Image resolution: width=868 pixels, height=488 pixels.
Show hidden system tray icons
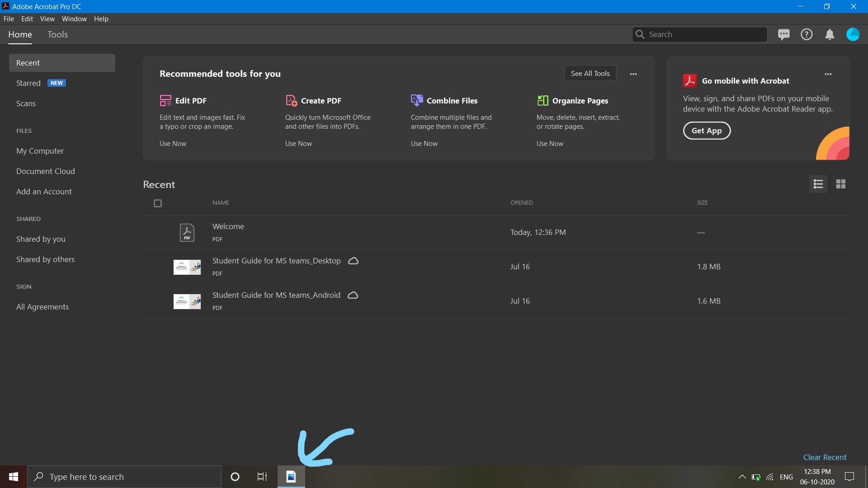pyautogui.click(x=742, y=477)
